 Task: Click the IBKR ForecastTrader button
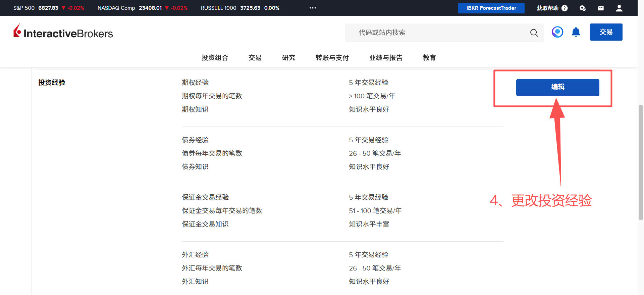point(491,8)
